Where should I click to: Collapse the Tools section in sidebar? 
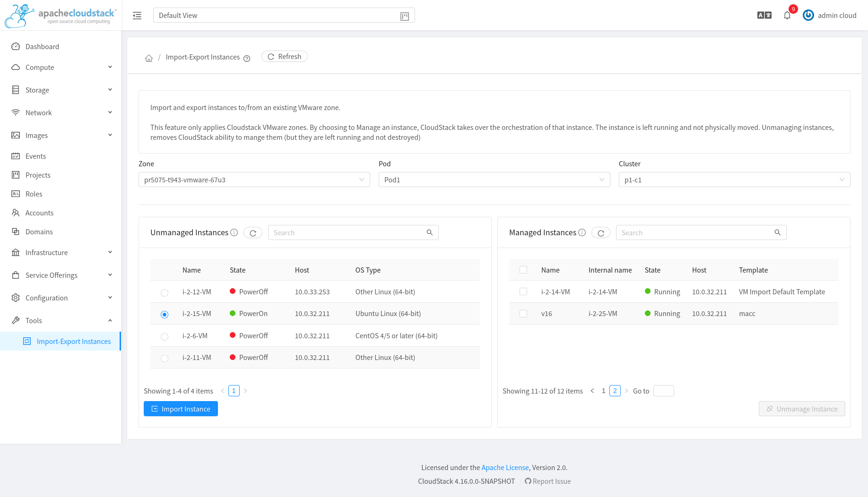coord(110,320)
